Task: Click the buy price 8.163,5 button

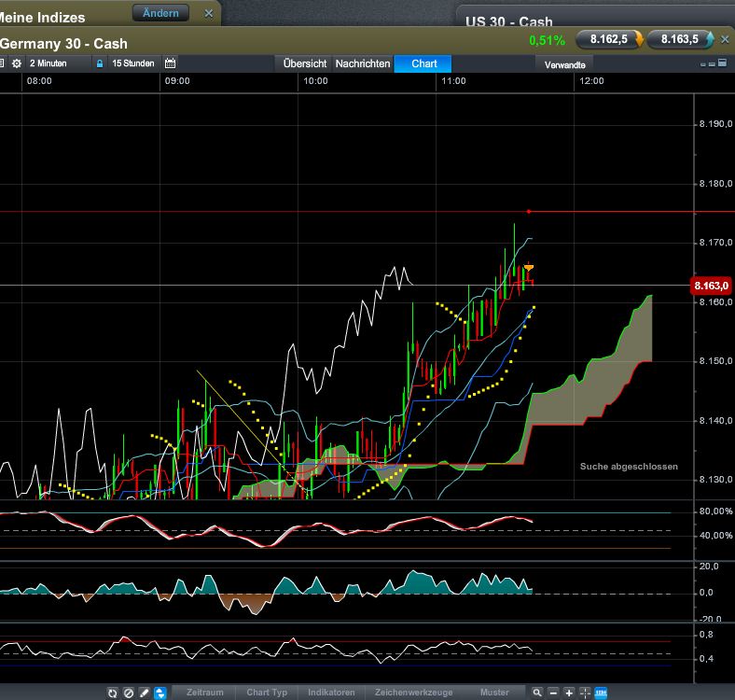Action: [x=680, y=39]
